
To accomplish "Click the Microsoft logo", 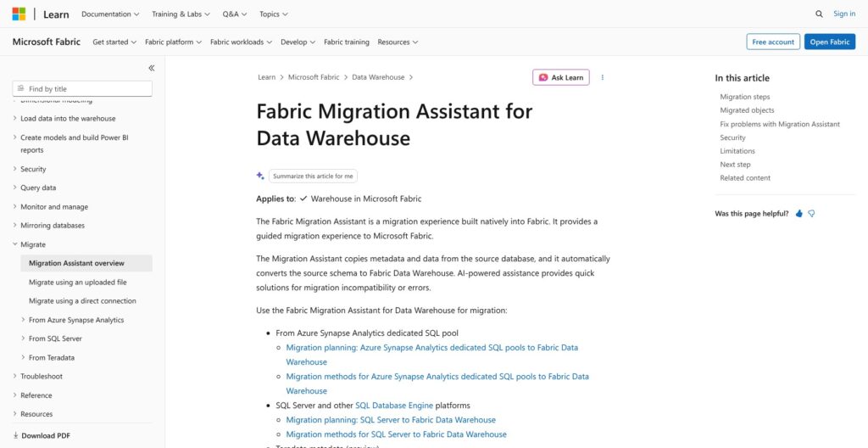I will (x=19, y=14).
